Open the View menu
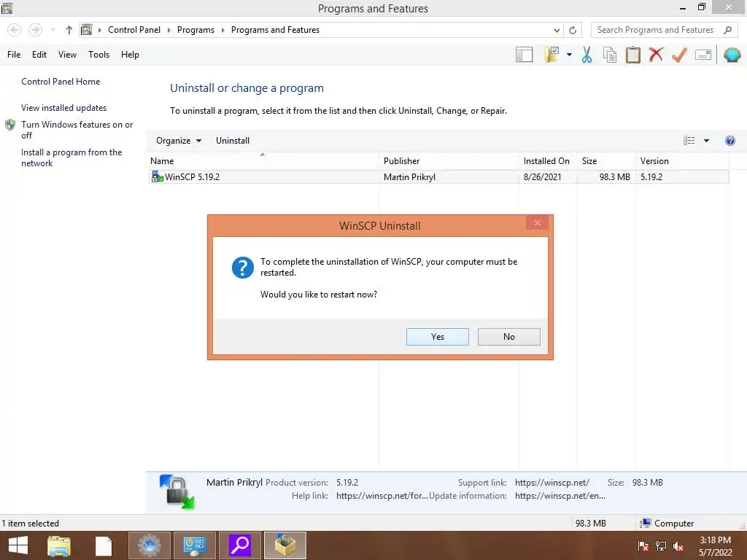Screen dimensions: 747x560 point(67,55)
